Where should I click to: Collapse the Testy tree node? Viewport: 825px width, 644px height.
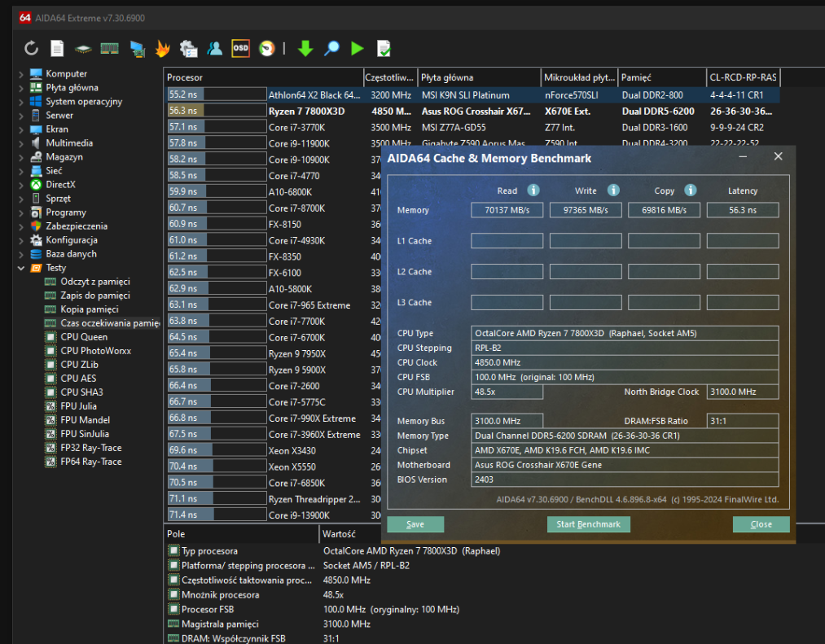coord(21,268)
